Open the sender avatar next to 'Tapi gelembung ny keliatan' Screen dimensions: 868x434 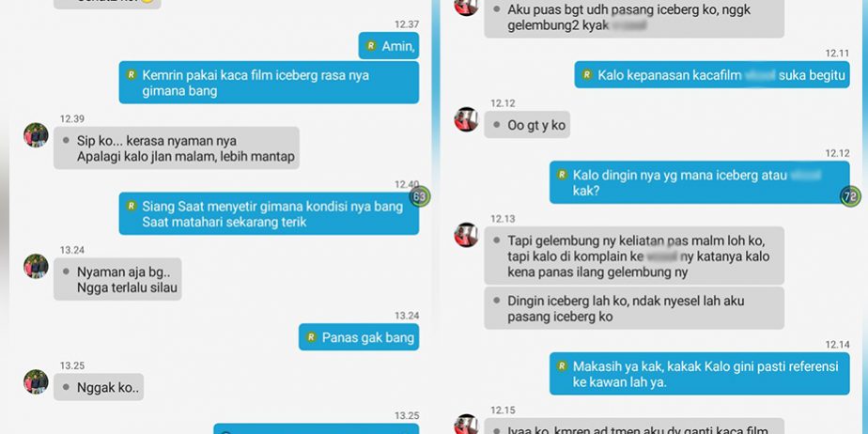coord(466,235)
